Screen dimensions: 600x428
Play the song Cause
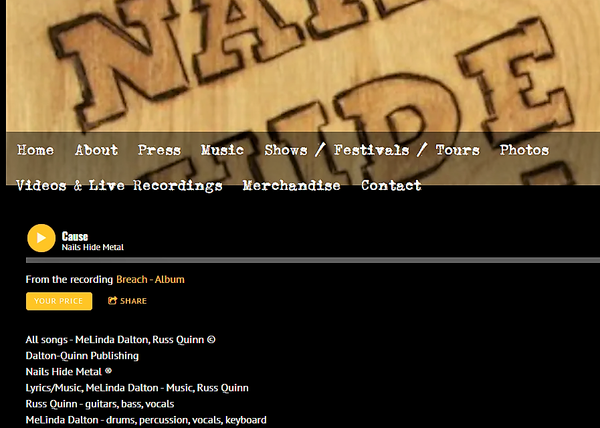[x=41, y=238]
